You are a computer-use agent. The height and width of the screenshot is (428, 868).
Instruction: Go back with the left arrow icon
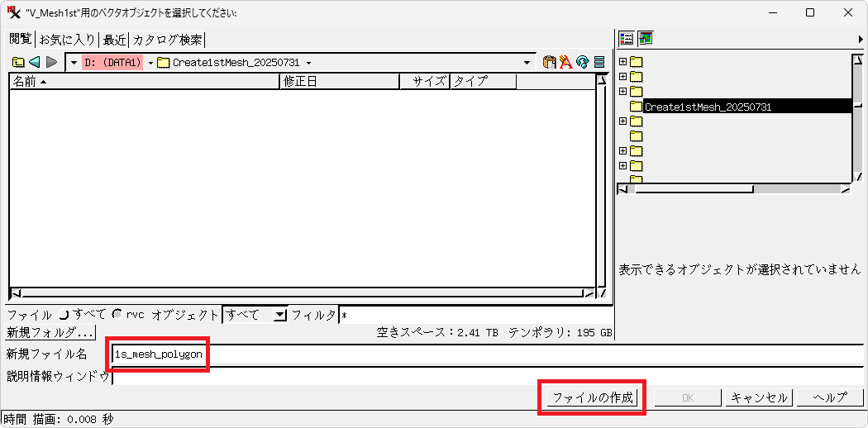[35, 62]
